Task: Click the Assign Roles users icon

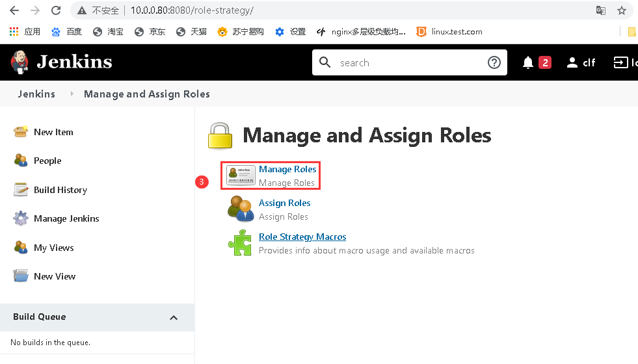Action: [x=241, y=209]
